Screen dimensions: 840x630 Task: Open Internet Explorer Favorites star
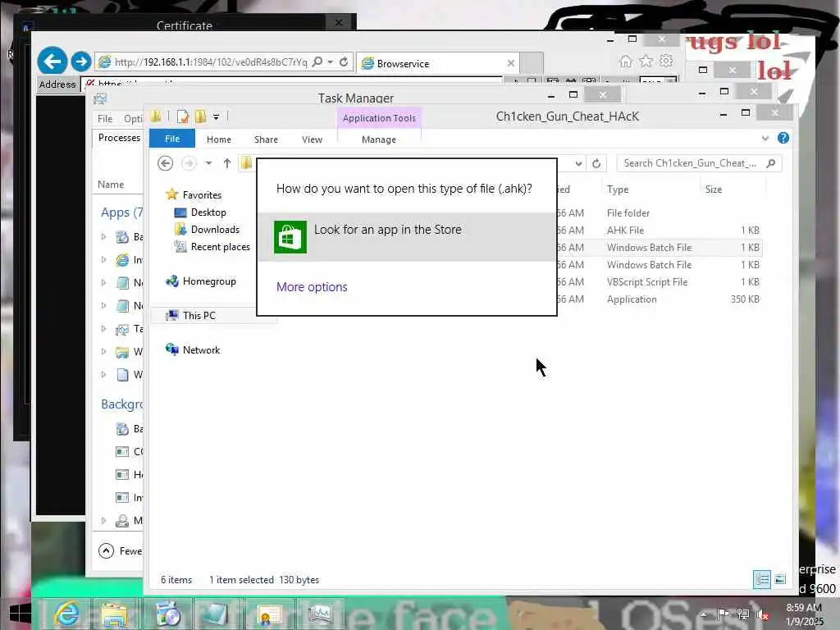pos(646,61)
